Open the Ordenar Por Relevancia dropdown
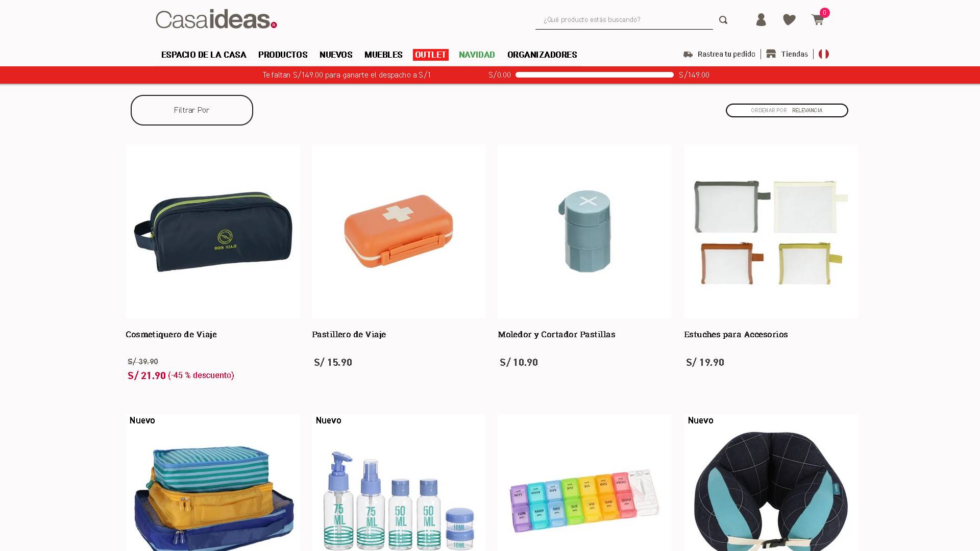The image size is (980, 551). (x=787, y=111)
